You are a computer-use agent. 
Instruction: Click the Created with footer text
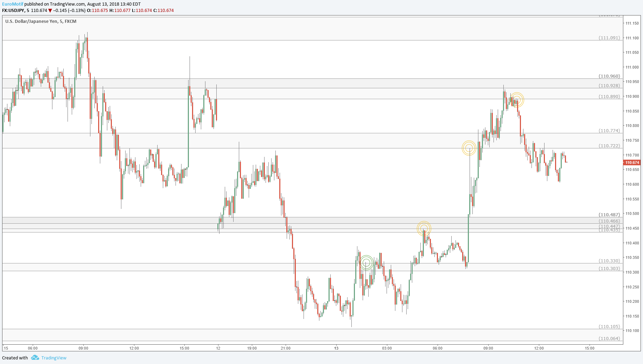coord(15,358)
